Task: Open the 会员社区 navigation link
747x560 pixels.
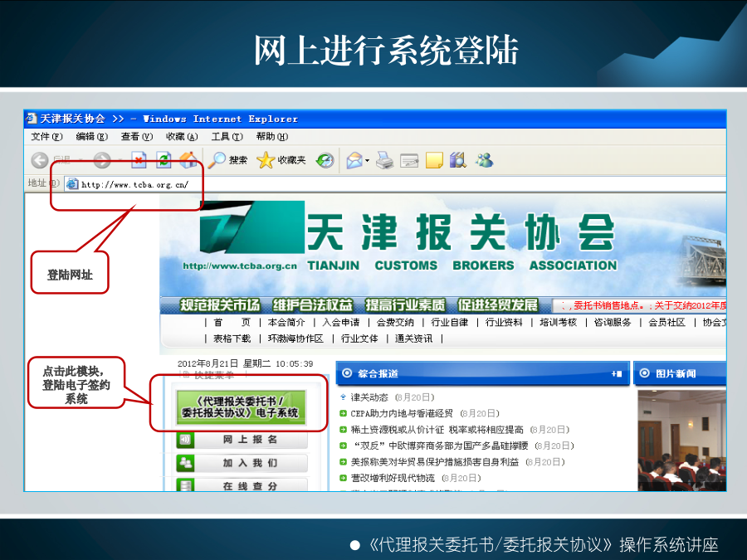Action: tap(667, 323)
